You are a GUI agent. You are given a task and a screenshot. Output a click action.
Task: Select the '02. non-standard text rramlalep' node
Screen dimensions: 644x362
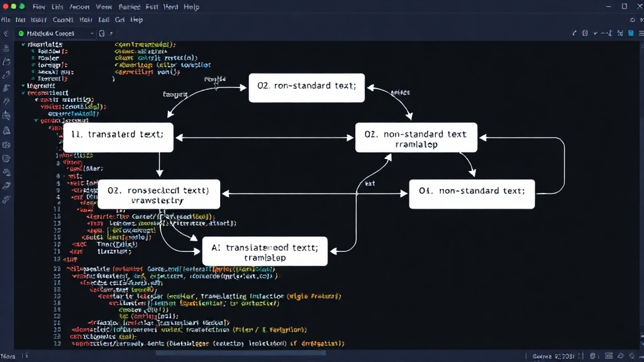416,138
